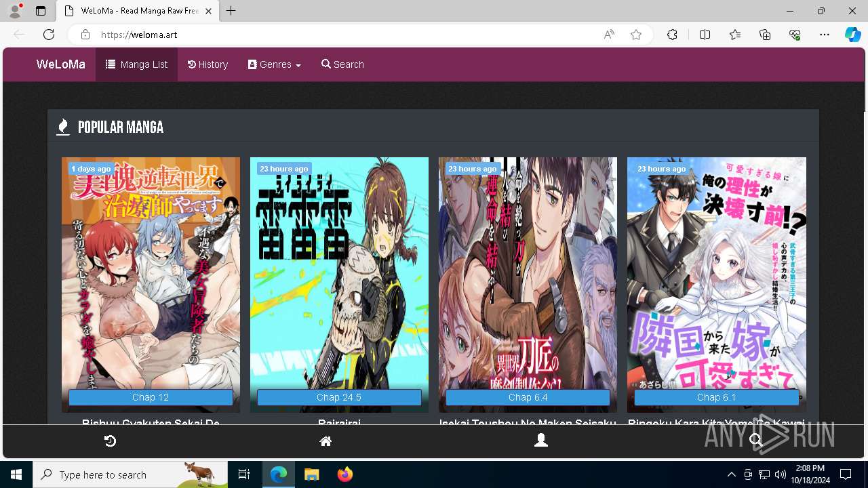
Task: Close the WeLoMa browser tab
Action: tap(209, 11)
